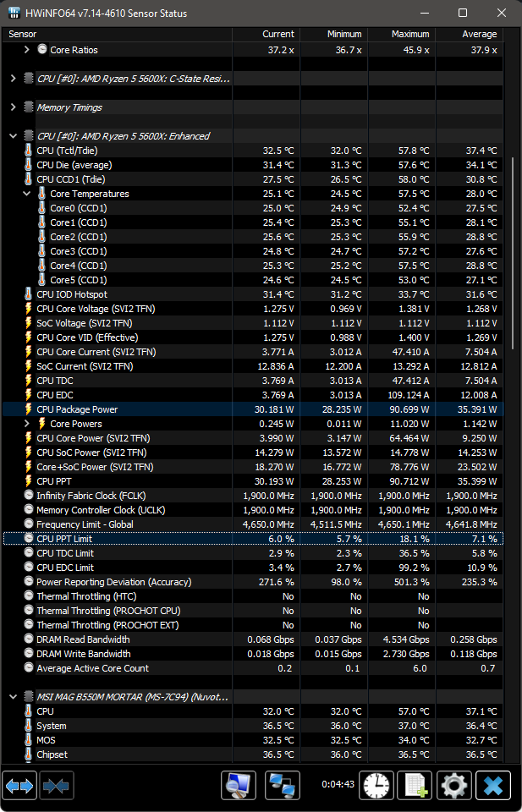Click the collapse columns arrows button

coord(55,786)
